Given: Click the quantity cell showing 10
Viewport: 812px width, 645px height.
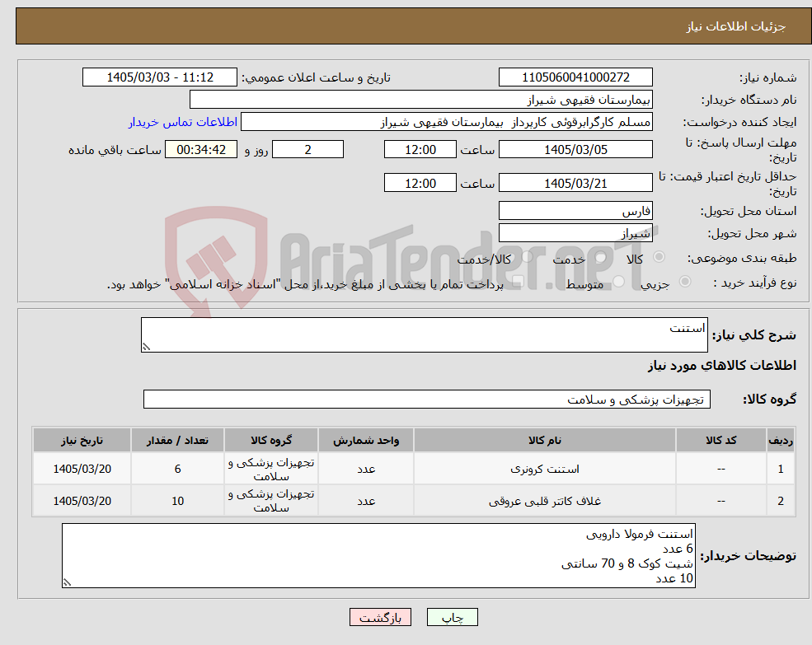Looking at the screenshot, I should click(x=177, y=501).
